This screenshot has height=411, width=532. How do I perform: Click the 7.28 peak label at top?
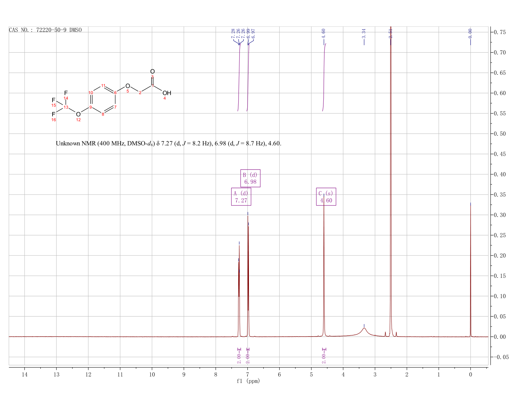point(233,34)
